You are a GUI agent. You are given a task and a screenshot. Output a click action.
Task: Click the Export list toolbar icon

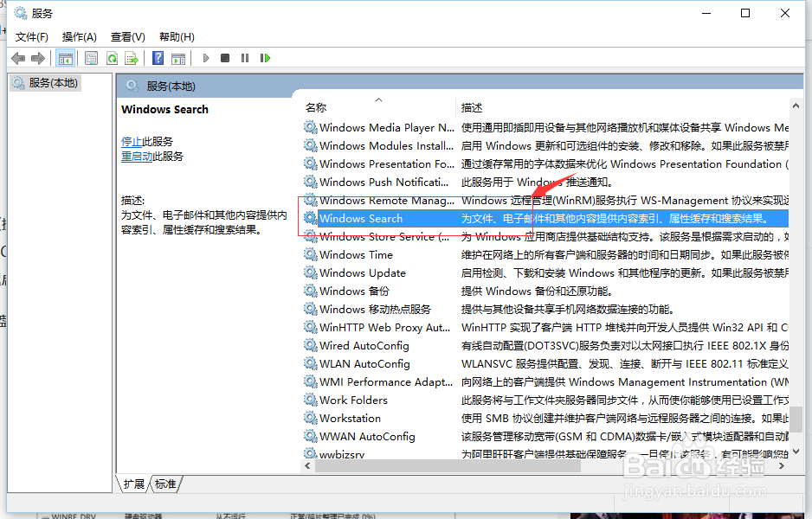132,59
